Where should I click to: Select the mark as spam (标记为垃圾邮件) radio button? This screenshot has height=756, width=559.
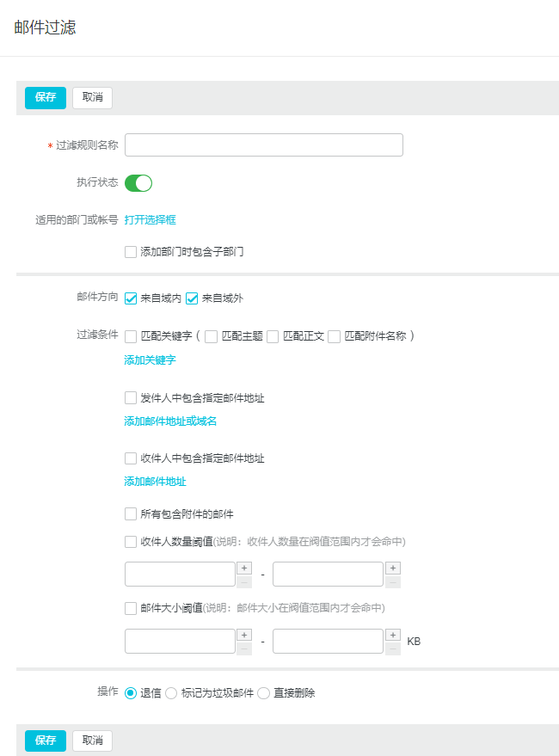click(x=171, y=693)
